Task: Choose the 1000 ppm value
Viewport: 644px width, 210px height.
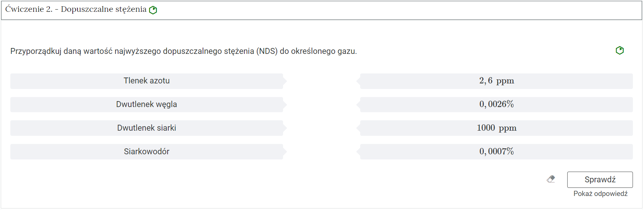Action: point(496,128)
